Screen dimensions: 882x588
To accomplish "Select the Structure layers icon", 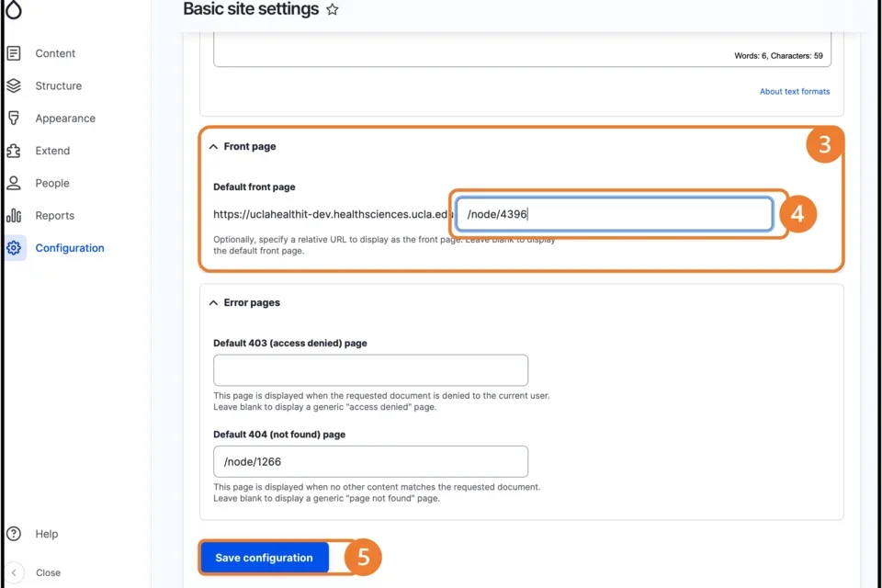I will coord(15,85).
